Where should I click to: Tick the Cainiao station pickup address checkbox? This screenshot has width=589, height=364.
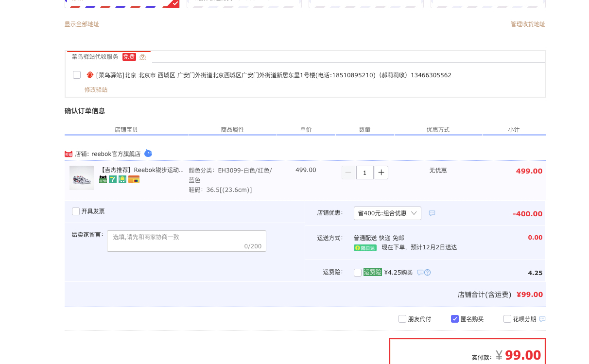77,75
